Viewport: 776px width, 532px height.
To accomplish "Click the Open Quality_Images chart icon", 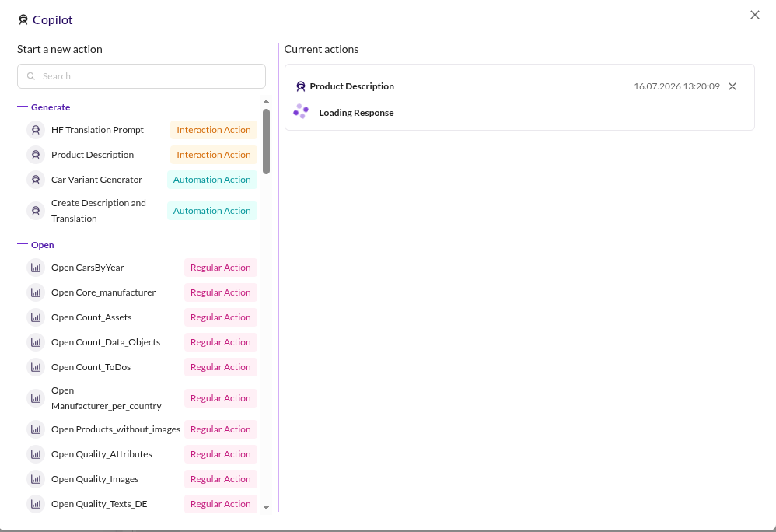I will click(36, 479).
